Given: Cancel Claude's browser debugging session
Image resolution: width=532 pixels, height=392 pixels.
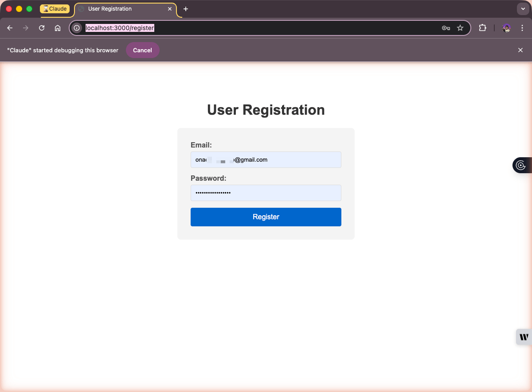Looking at the screenshot, I should point(142,50).
